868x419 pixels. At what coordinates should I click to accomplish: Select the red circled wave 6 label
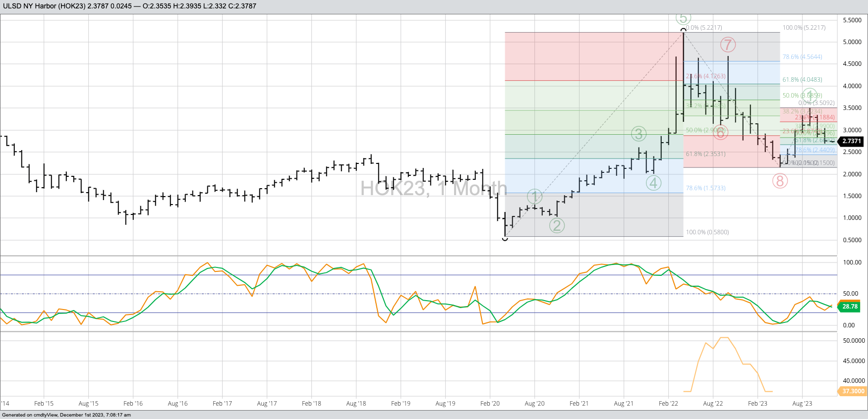(x=720, y=132)
